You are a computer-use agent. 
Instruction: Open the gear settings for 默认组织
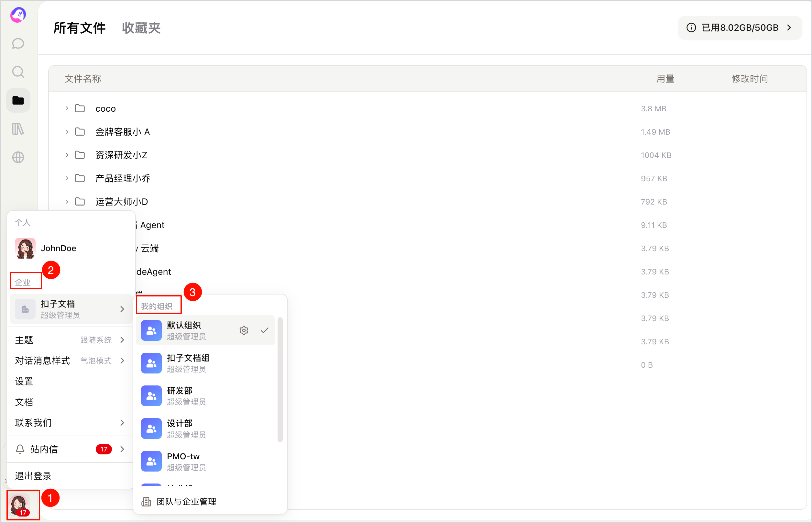[x=244, y=330]
